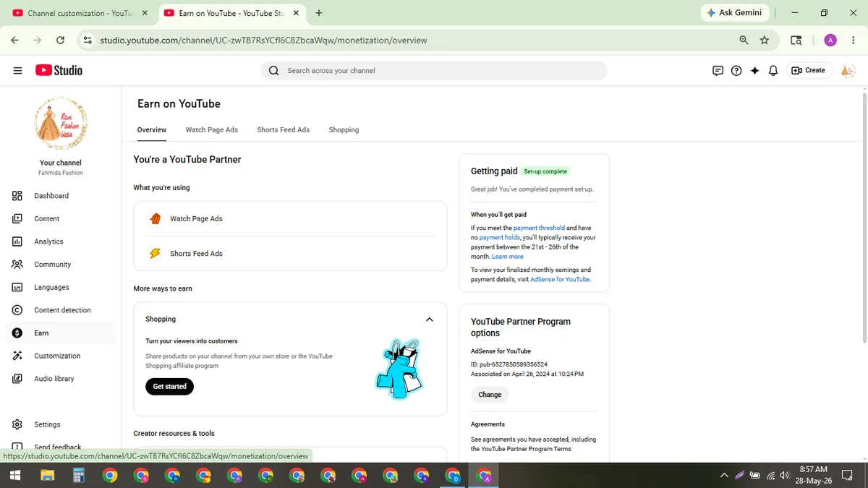This screenshot has width=868, height=488.
Task: Click the Get started button
Action: tap(169, 387)
